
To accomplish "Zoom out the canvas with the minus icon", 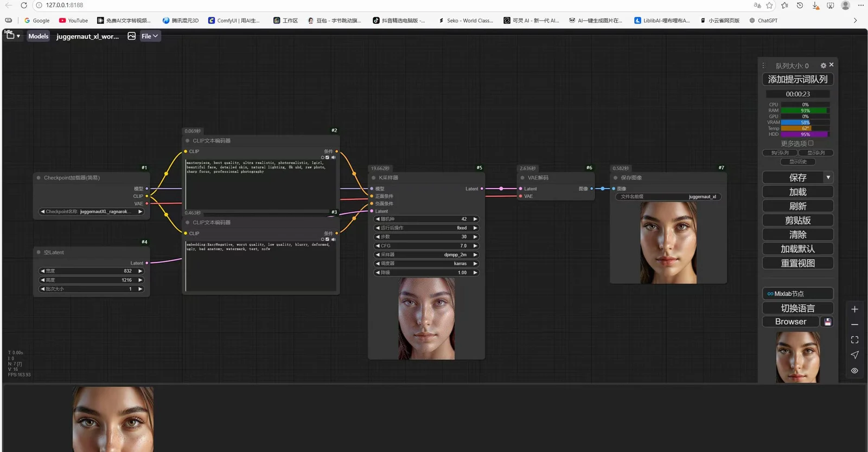I will click(x=854, y=325).
